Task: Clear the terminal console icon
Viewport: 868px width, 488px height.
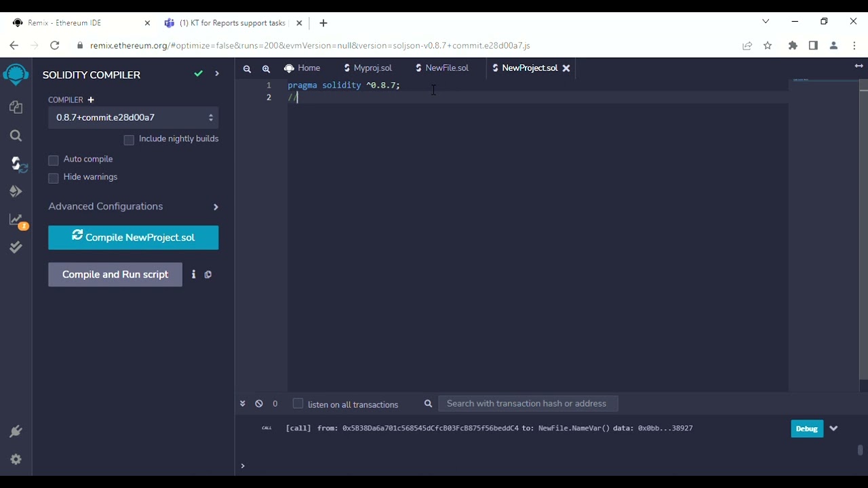Action: click(259, 403)
